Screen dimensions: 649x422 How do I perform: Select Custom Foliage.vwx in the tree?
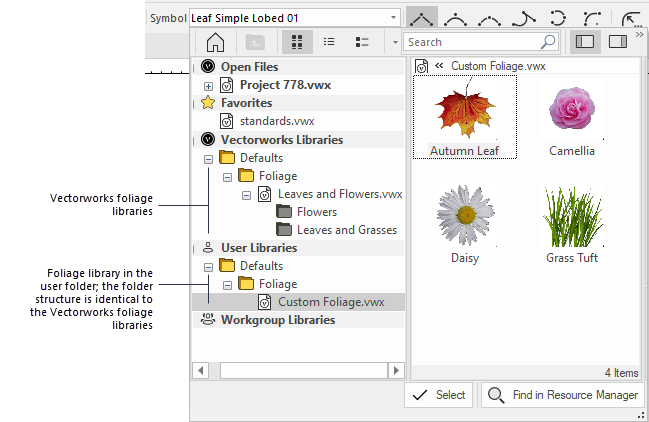(x=331, y=302)
